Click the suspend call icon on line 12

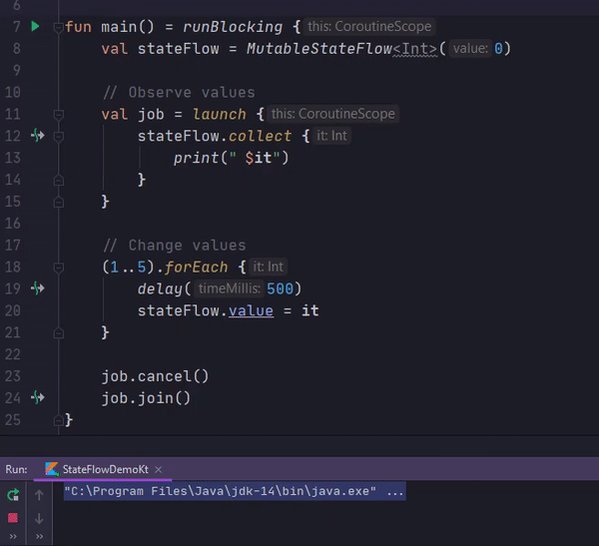37,136
